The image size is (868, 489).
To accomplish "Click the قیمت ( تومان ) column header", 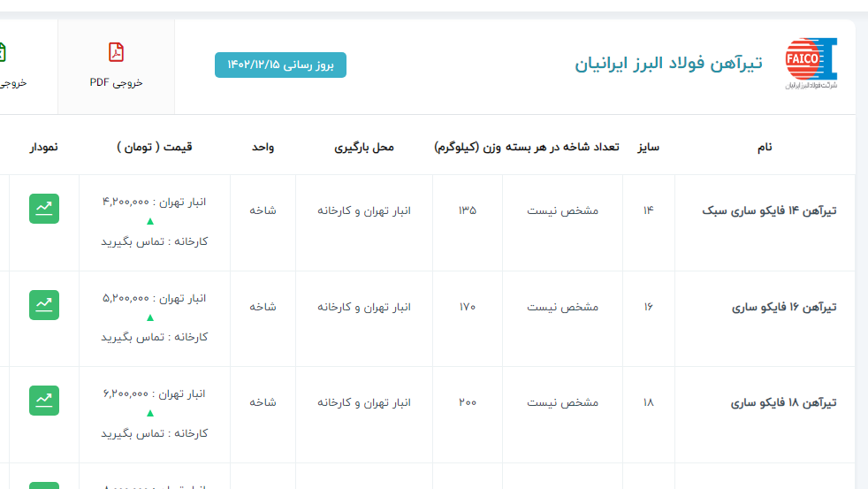I will click(154, 147).
